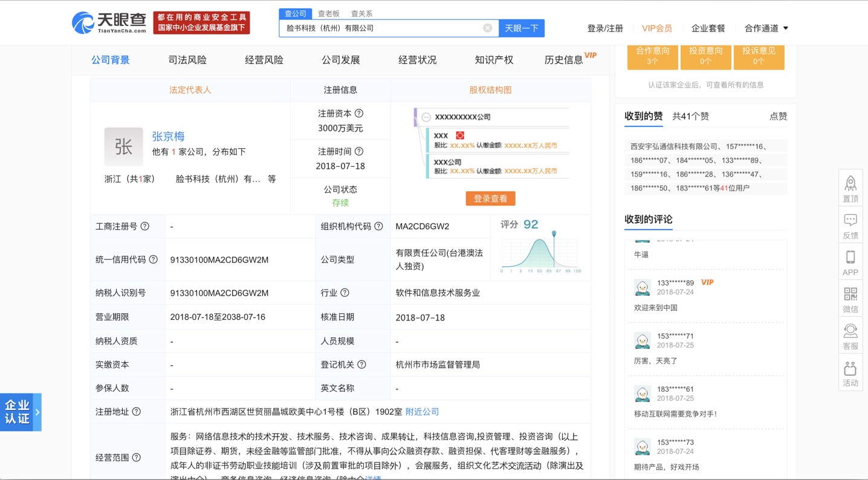Switch to 司法风险 tab
Viewport: 868px width, 480px height.
pyautogui.click(x=187, y=60)
